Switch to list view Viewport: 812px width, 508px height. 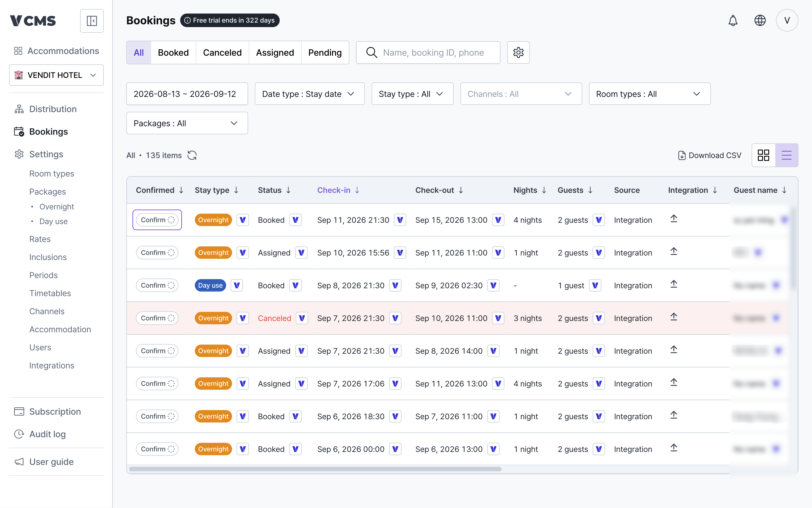786,155
